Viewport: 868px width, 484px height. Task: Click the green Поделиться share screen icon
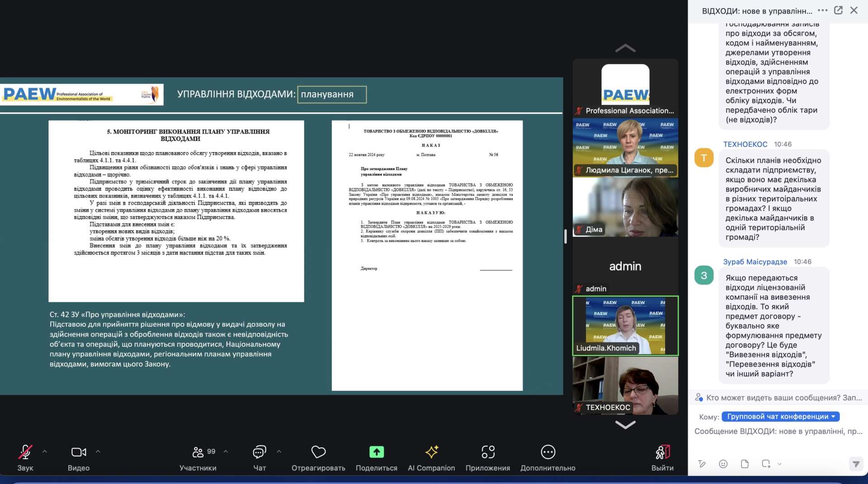376,452
